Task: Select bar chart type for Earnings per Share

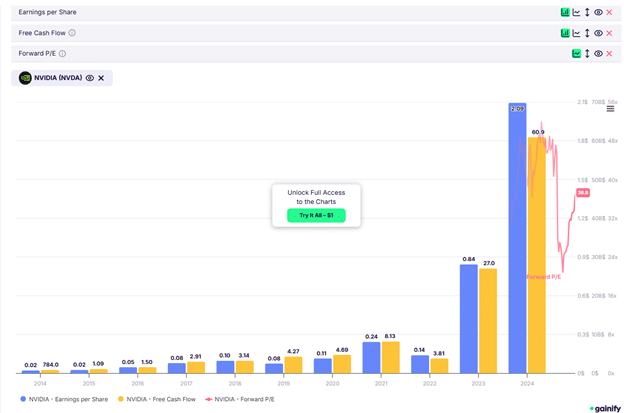Action: click(x=565, y=12)
